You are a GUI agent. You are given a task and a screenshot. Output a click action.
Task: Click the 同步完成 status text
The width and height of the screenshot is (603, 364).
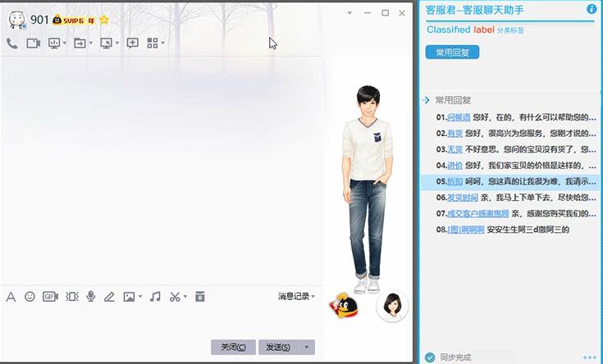455,357
